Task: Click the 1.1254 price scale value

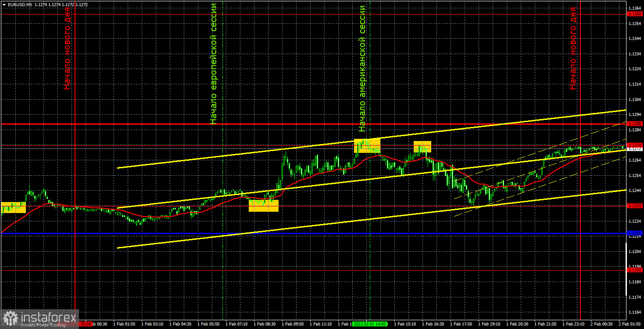Action: 634,175
